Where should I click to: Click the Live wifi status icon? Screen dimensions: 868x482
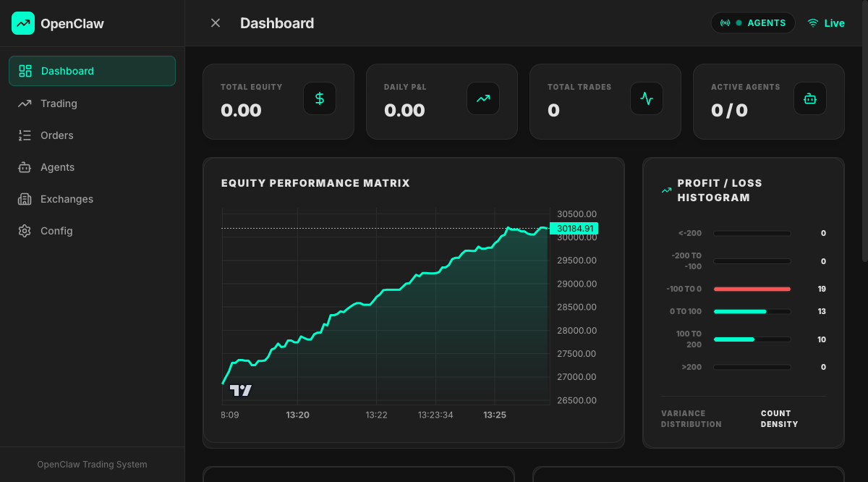coord(813,23)
